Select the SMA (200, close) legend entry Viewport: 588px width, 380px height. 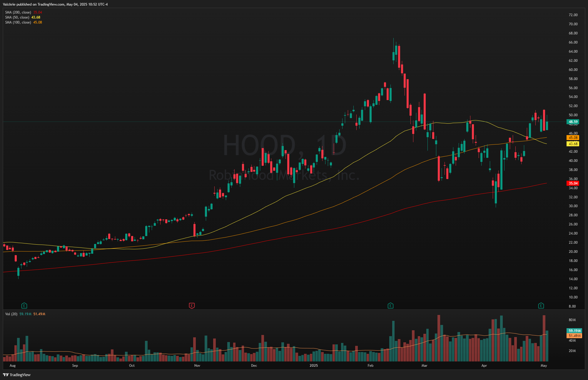click(x=24, y=12)
